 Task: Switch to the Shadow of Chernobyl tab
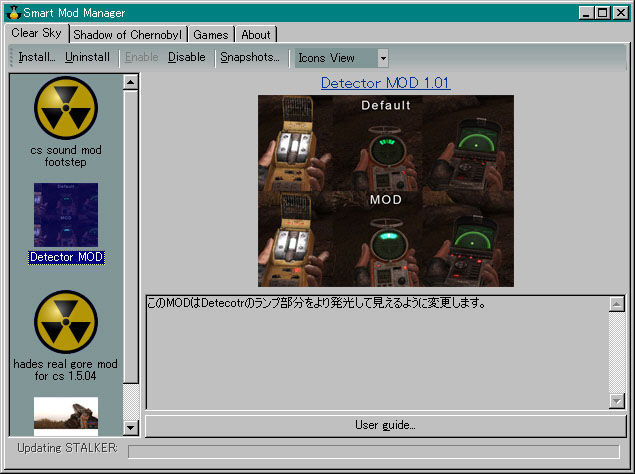pos(128,35)
